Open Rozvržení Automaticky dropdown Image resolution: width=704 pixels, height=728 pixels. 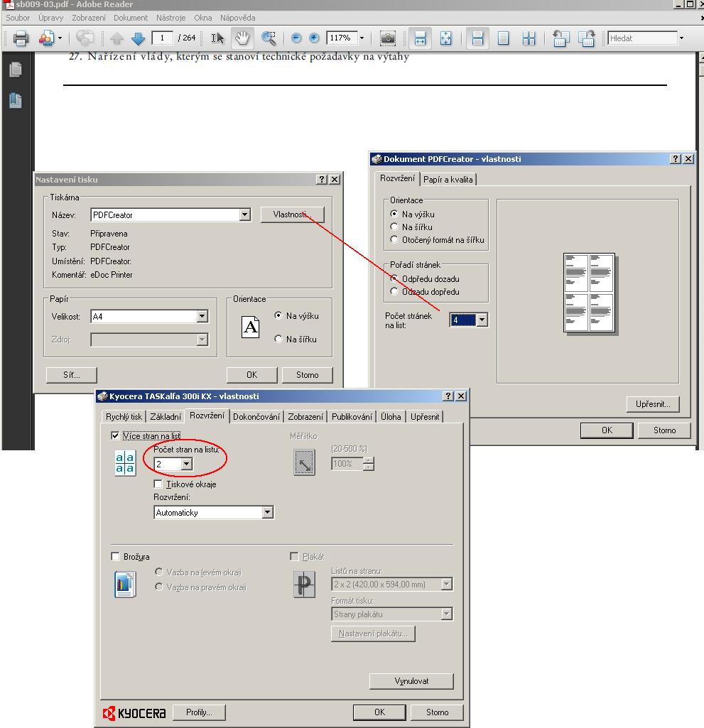267,513
